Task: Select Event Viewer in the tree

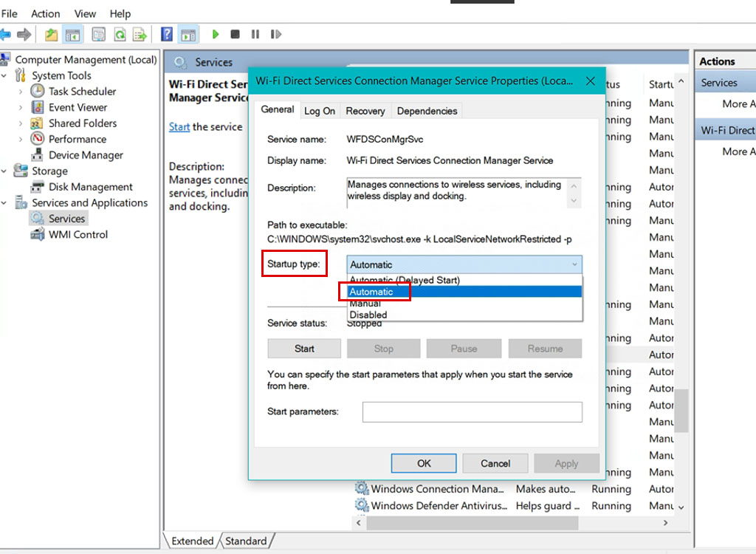Action: pos(78,107)
